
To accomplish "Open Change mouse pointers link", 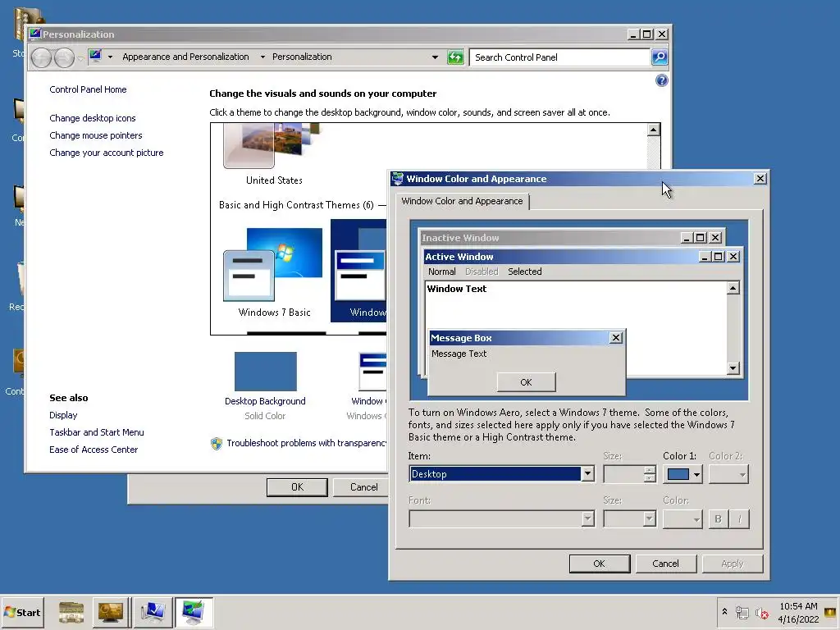I will tap(96, 135).
